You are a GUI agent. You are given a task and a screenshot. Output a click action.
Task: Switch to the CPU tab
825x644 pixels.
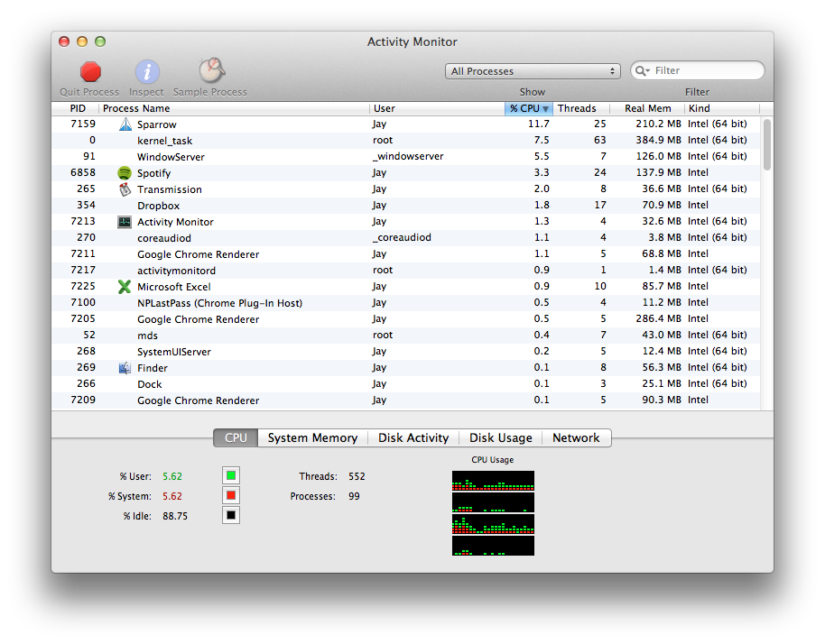click(x=236, y=438)
